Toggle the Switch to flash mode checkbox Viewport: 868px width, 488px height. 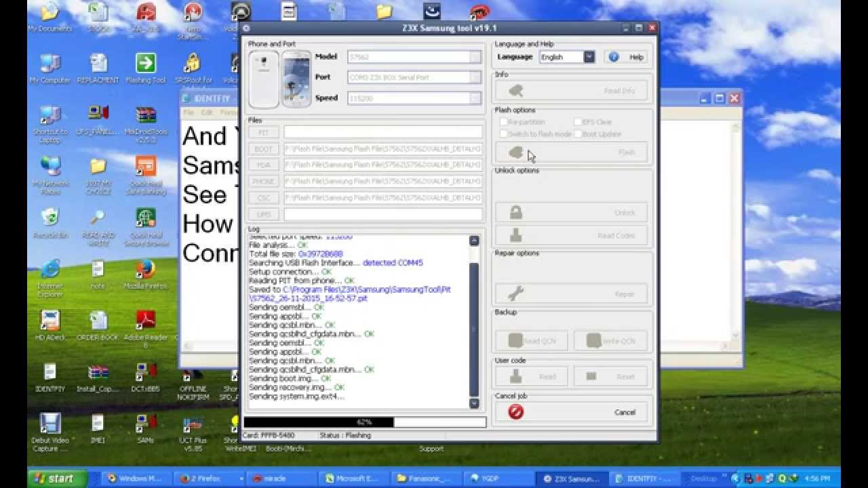[504, 134]
